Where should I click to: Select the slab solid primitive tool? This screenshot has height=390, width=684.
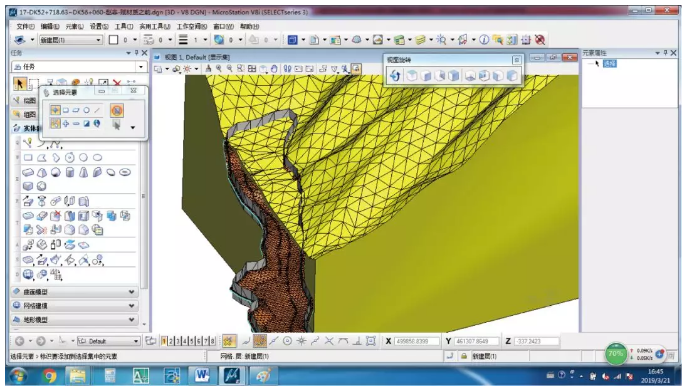pos(28,172)
